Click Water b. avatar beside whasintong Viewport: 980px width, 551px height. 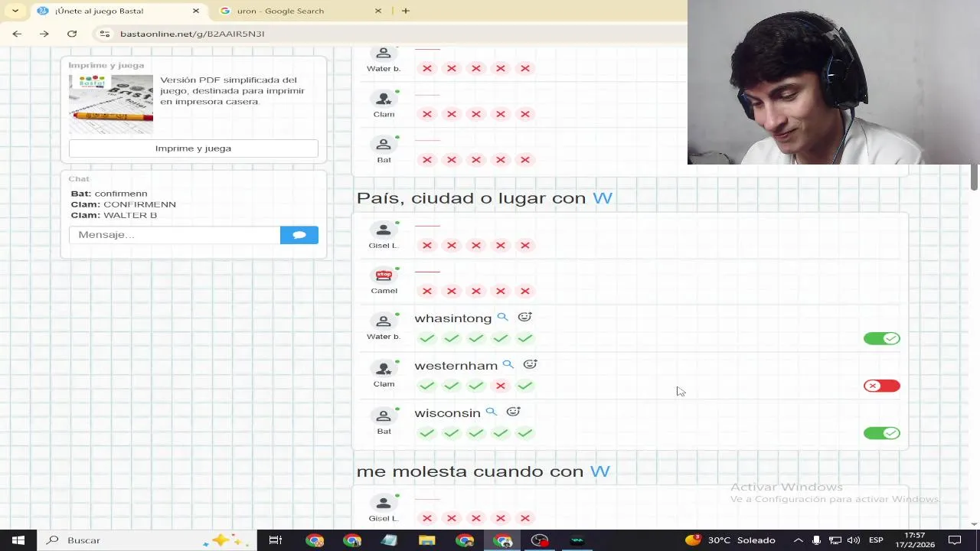point(384,321)
